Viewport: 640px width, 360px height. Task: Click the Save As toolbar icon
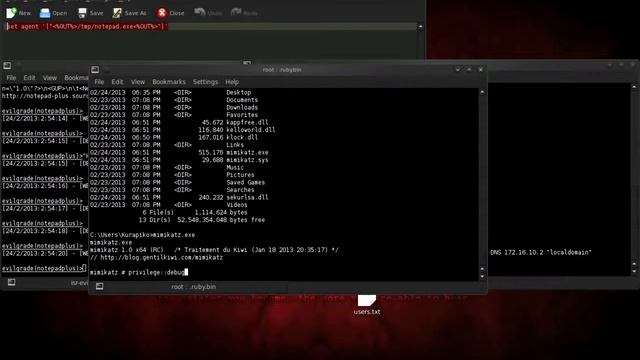[117, 13]
